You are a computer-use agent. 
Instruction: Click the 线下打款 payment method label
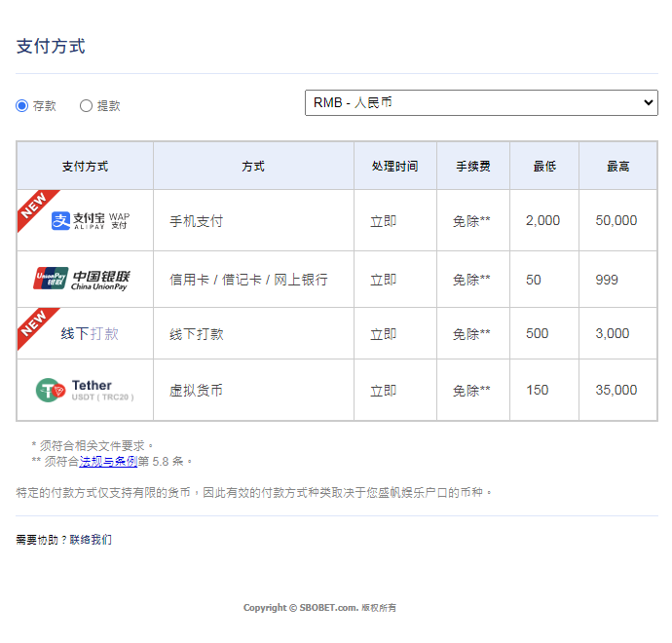coord(90,333)
